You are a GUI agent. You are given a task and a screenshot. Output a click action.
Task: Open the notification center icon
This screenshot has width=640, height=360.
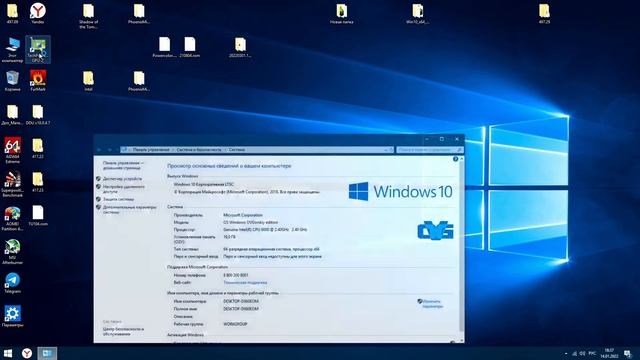coord(628,353)
